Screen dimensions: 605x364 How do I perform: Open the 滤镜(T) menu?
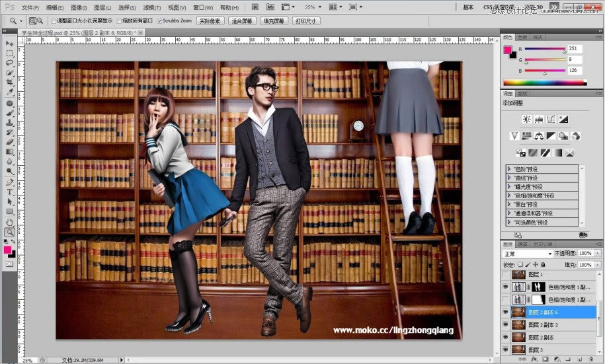coord(151,7)
